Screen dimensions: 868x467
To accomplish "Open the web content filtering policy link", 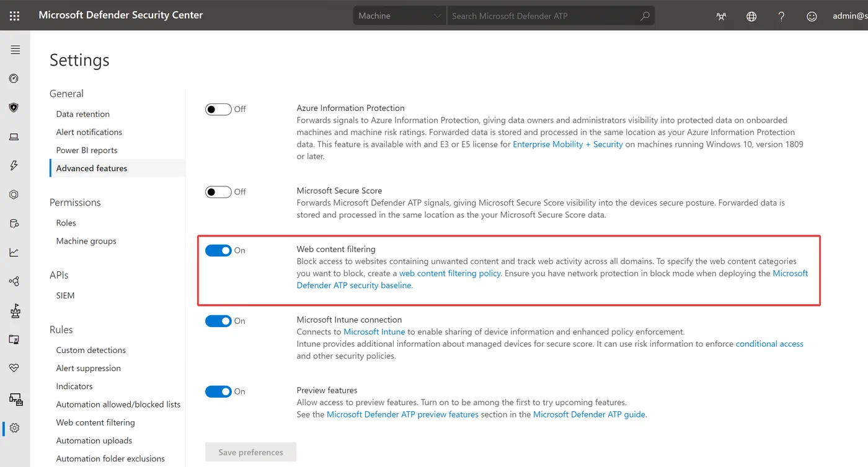I will coord(450,273).
